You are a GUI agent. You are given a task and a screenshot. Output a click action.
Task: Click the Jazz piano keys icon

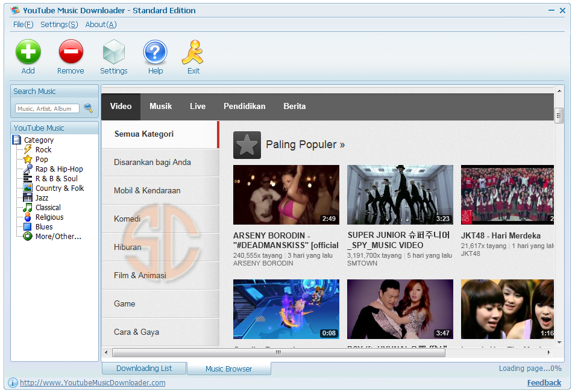tap(28, 198)
